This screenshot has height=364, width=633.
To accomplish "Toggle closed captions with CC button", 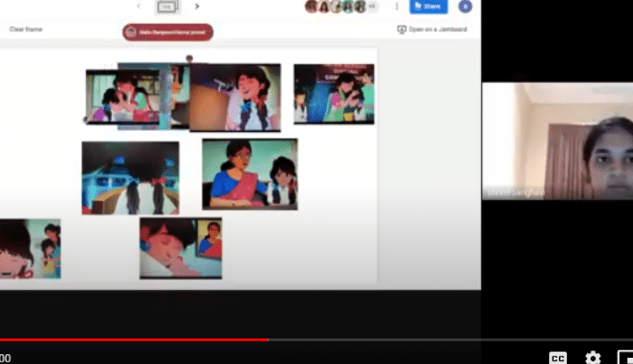I will tap(558, 357).
